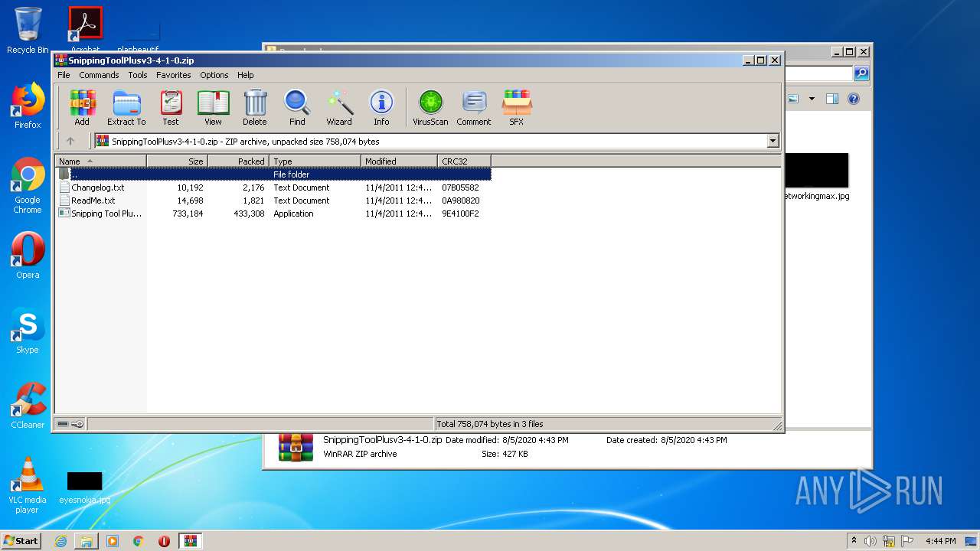Image resolution: width=980 pixels, height=551 pixels.
Task: Click Opera icon in taskbar
Action: tap(164, 541)
